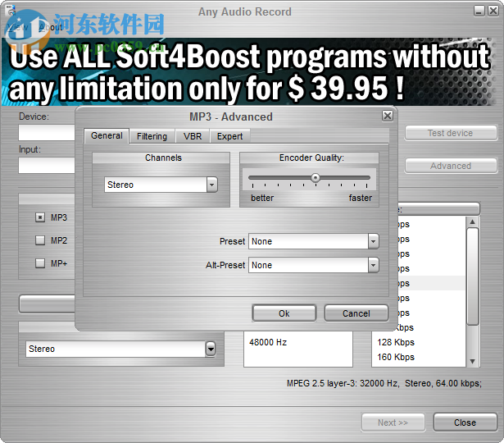The height and width of the screenshot is (443, 504).
Task: Click the main window Advanced button
Action: [x=451, y=166]
